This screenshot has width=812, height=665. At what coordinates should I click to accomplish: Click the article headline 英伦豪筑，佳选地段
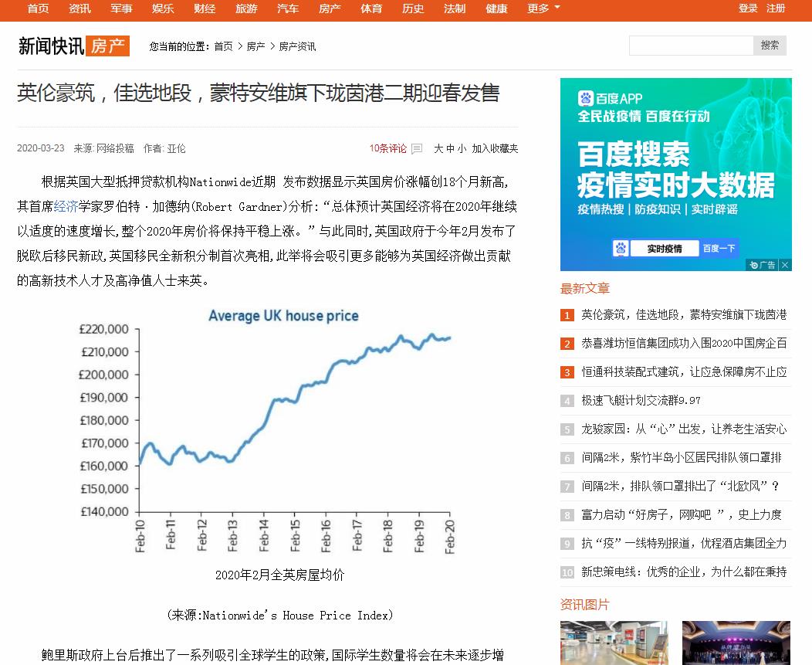[x=259, y=93]
